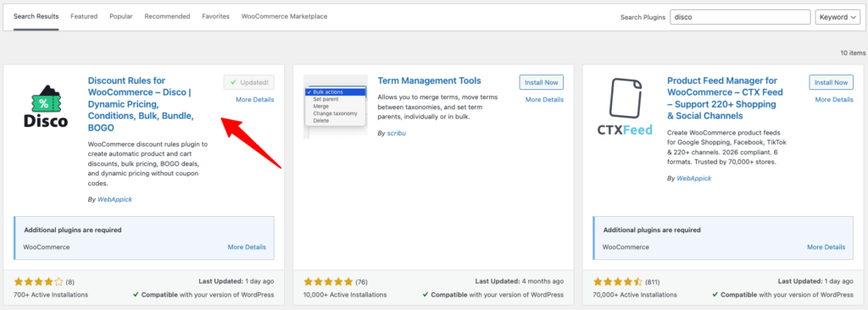The height and width of the screenshot is (310, 868).
Task: Click "Additional plugins are required" on CTX Feed card
Action: click(x=652, y=230)
